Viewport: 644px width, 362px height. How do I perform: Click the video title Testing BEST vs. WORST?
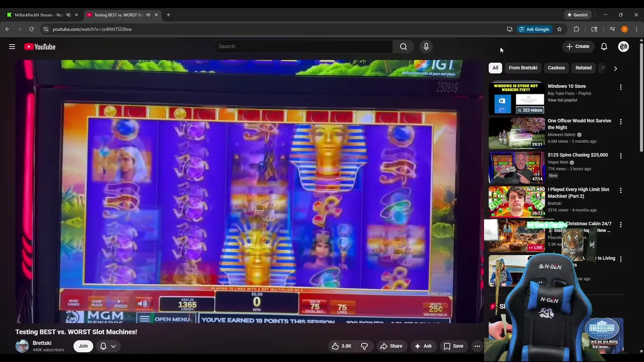(x=76, y=332)
